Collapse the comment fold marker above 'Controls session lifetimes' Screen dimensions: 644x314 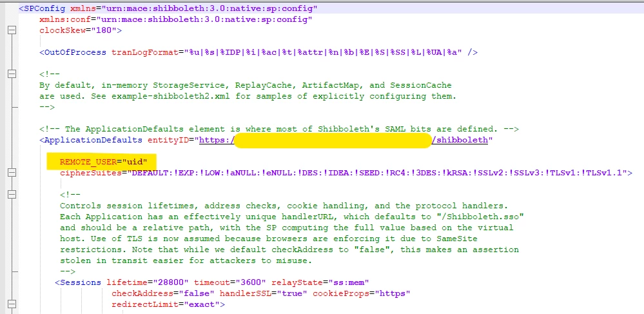[12, 195]
